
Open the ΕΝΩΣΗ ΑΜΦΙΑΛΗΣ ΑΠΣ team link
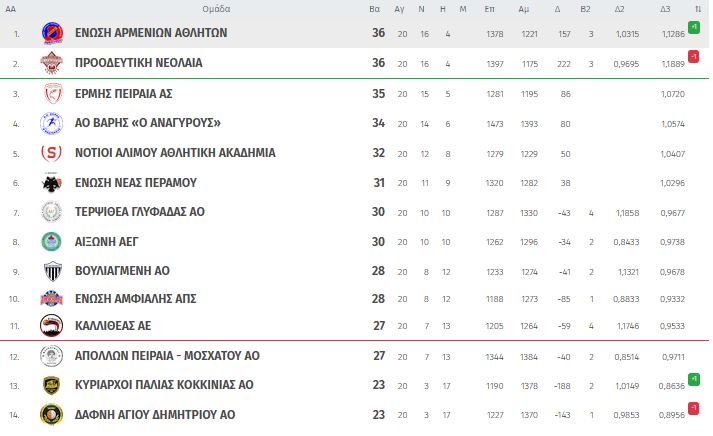136,299
